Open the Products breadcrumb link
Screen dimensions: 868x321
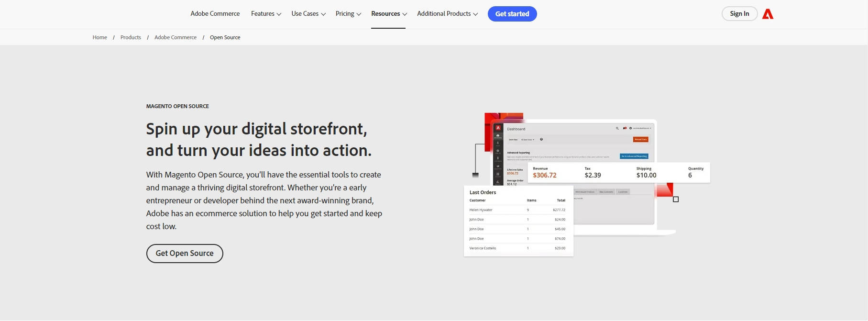tap(131, 37)
